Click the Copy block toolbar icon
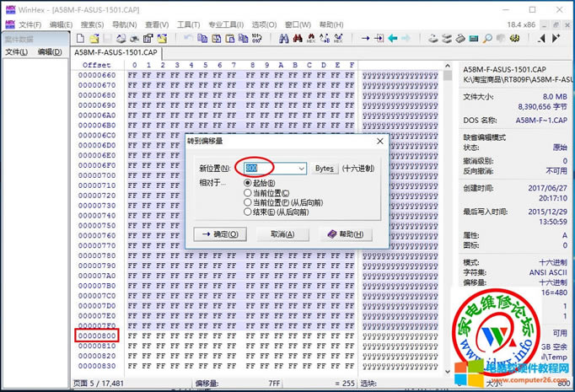Screen dimensions: 575x392 [204, 39]
